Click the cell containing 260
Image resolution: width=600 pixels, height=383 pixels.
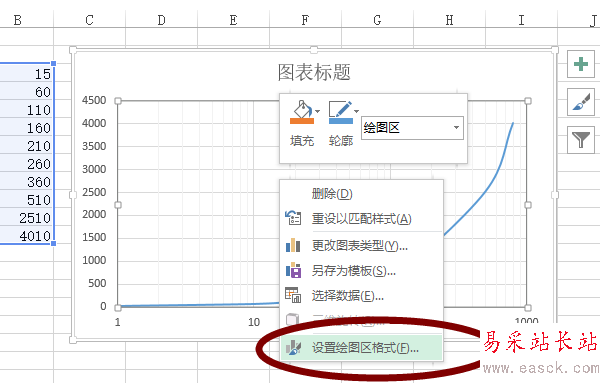27,163
